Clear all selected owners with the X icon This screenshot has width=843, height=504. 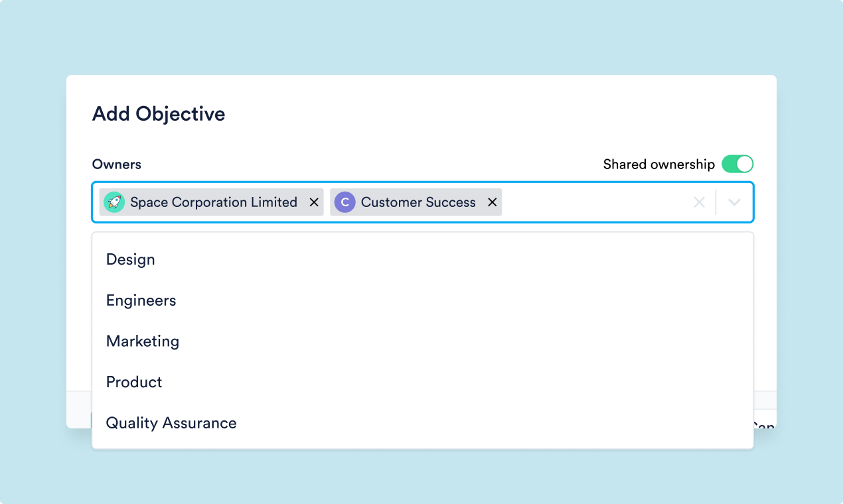point(699,202)
